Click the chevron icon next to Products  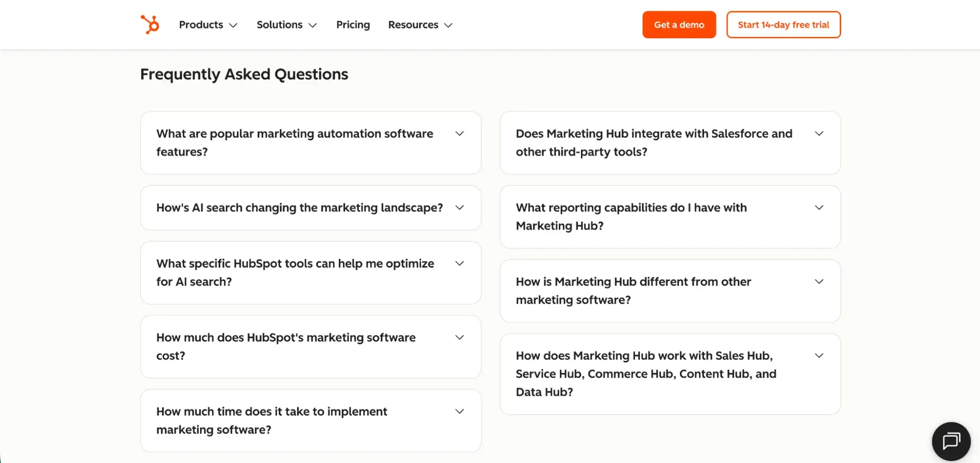[234, 25]
